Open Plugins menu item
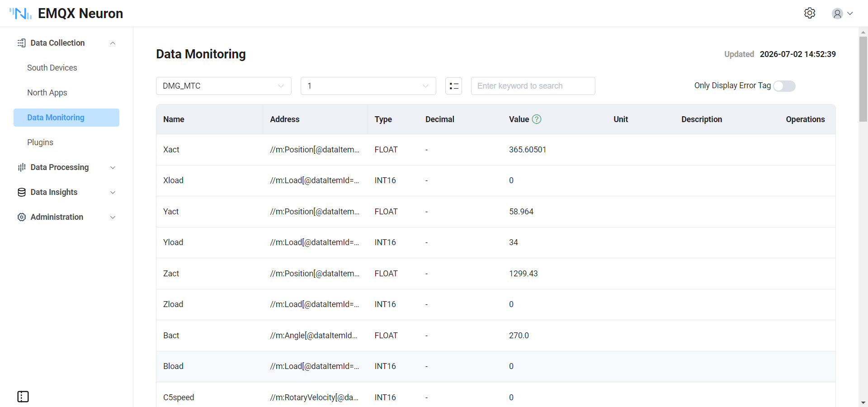Image resolution: width=868 pixels, height=407 pixels. tap(66, 142)
